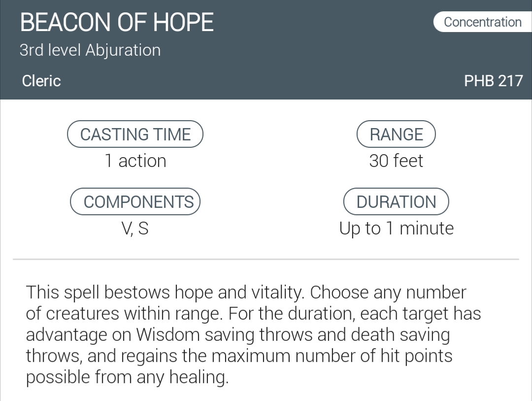Tap the DURATION label pill
This screenshot has height=401, width=532.
(x=396, y=202)
